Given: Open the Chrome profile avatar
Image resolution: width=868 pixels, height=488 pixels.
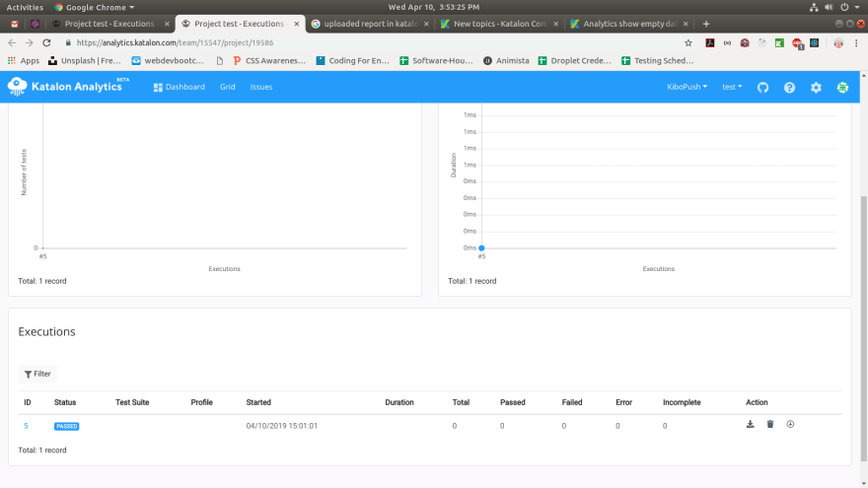Looking at the screenshot, I should [838, 42].
